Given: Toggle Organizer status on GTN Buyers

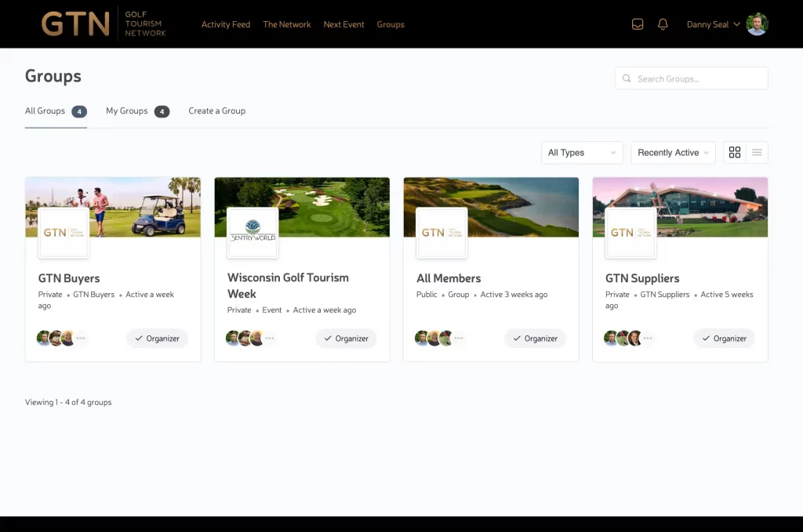Looking at the screenshot, I should [x=157, y=338].
